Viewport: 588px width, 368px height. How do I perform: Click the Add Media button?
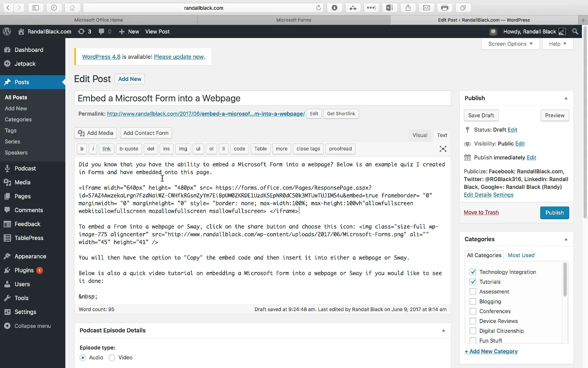(96, 133)
